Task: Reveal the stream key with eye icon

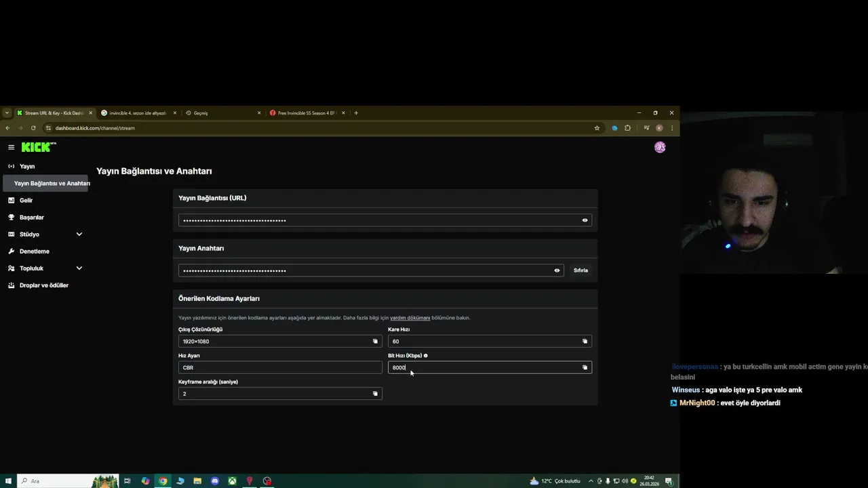Action: coord(557,270)
